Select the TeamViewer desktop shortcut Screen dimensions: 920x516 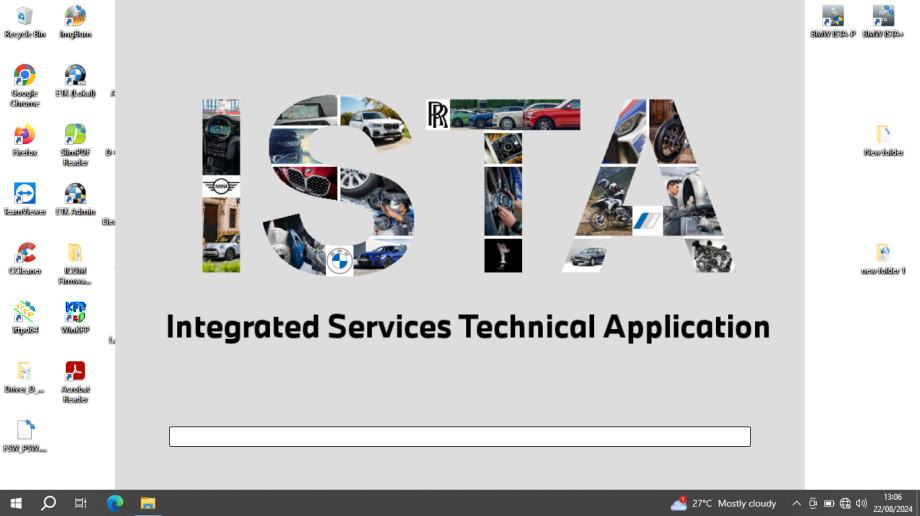(25, 199)
